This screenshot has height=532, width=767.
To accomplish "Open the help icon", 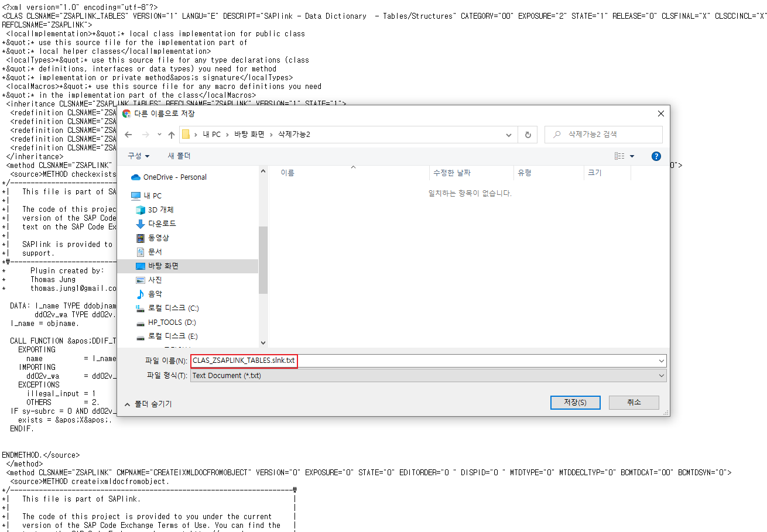I will pyautogui.click(x=656, y=156).
